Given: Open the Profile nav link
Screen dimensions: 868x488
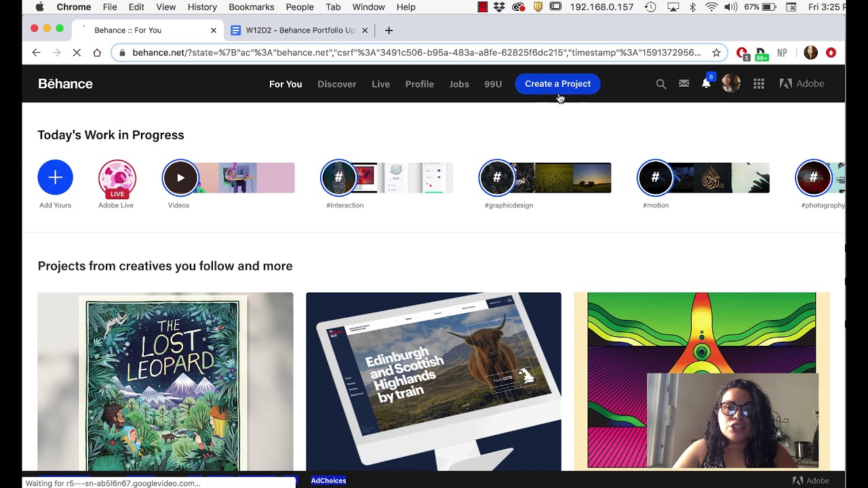Looking at the screenshot, I should point(420,84).
